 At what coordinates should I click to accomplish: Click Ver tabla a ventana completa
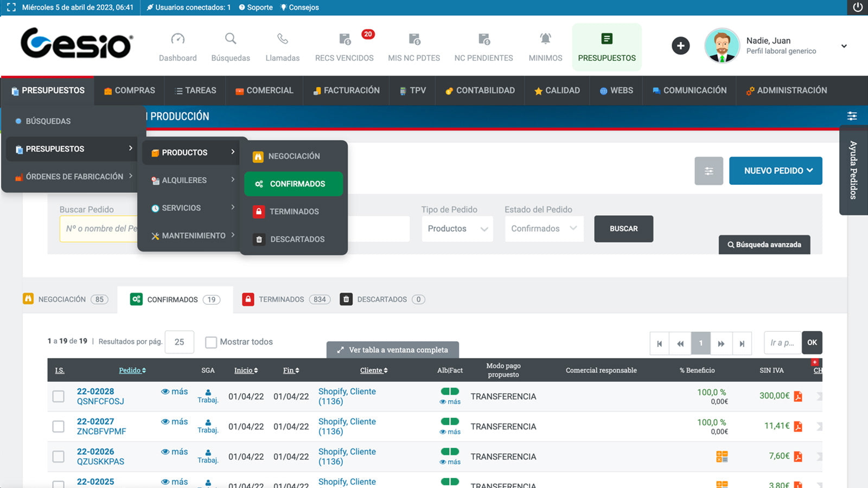click(x=393, y=350)
